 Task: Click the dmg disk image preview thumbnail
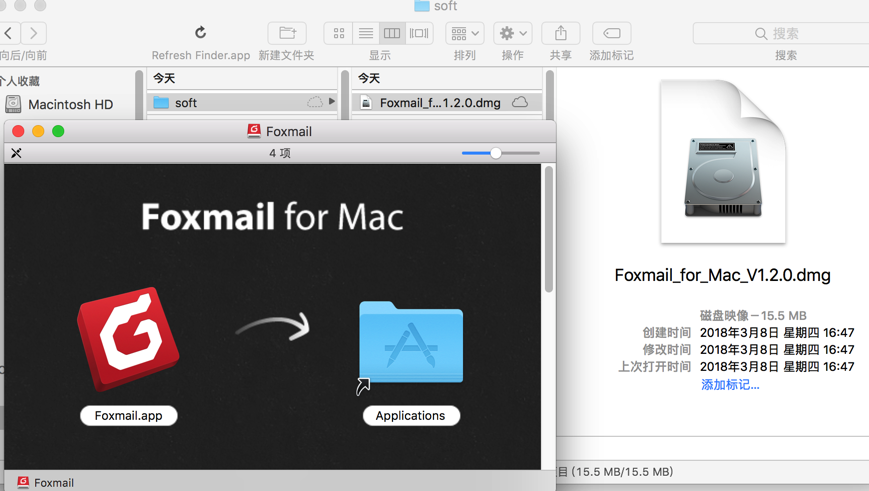(x=723, y=162)
